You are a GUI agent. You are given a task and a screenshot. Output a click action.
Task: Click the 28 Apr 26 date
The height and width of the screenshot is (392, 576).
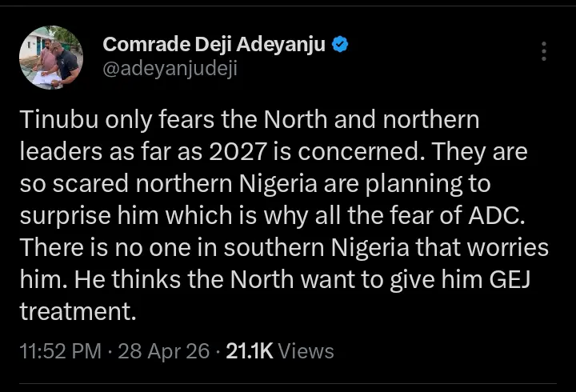pyautogui.click(x=164, y=351)
